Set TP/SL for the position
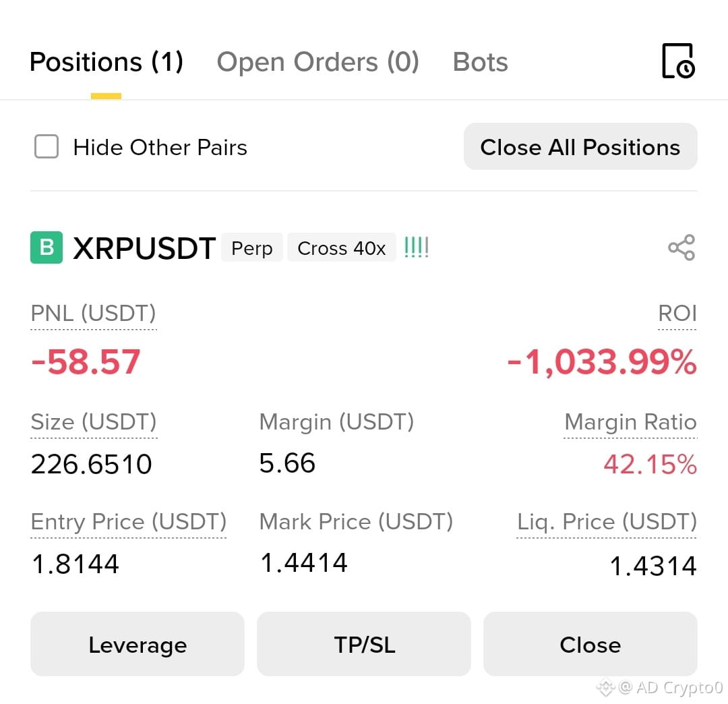 [x=364, y=644]
